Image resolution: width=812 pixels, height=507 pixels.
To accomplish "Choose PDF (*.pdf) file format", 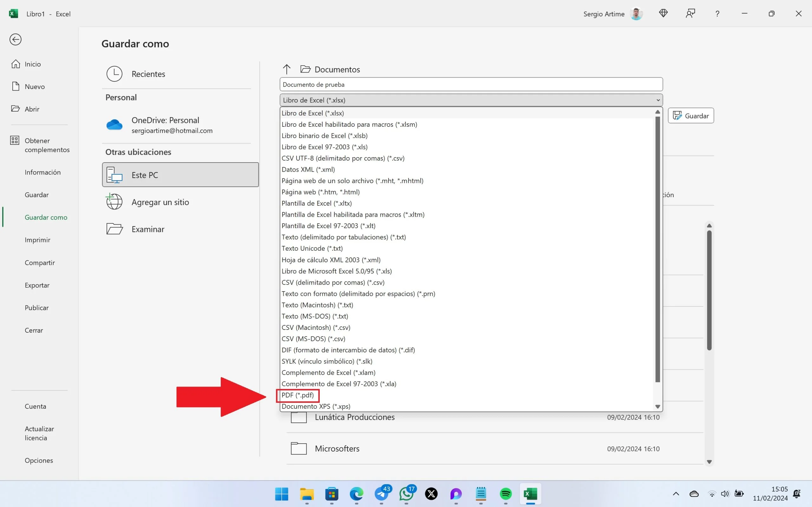I will pos(298,395).
